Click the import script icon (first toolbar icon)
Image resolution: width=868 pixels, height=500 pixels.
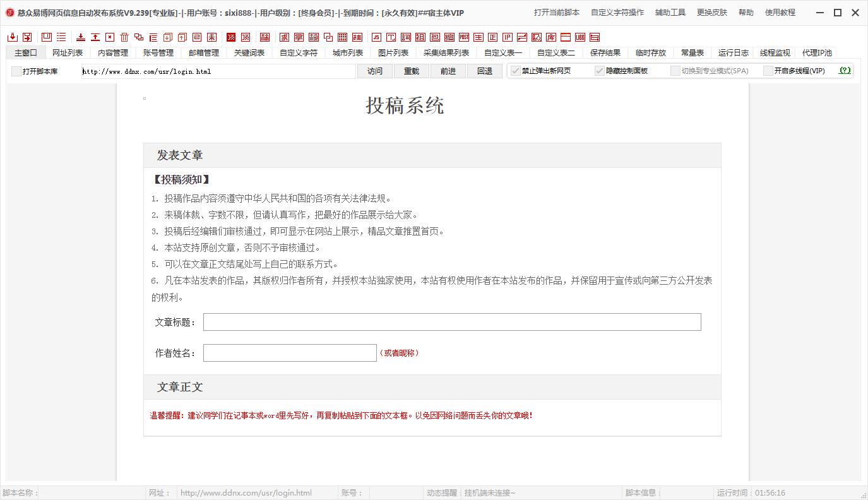pyautogui.click(x=13, y=37)
